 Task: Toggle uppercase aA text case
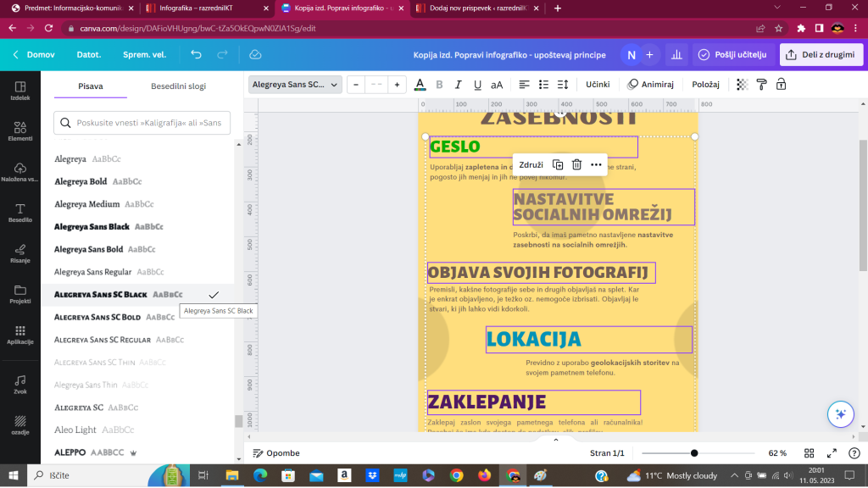497,85
